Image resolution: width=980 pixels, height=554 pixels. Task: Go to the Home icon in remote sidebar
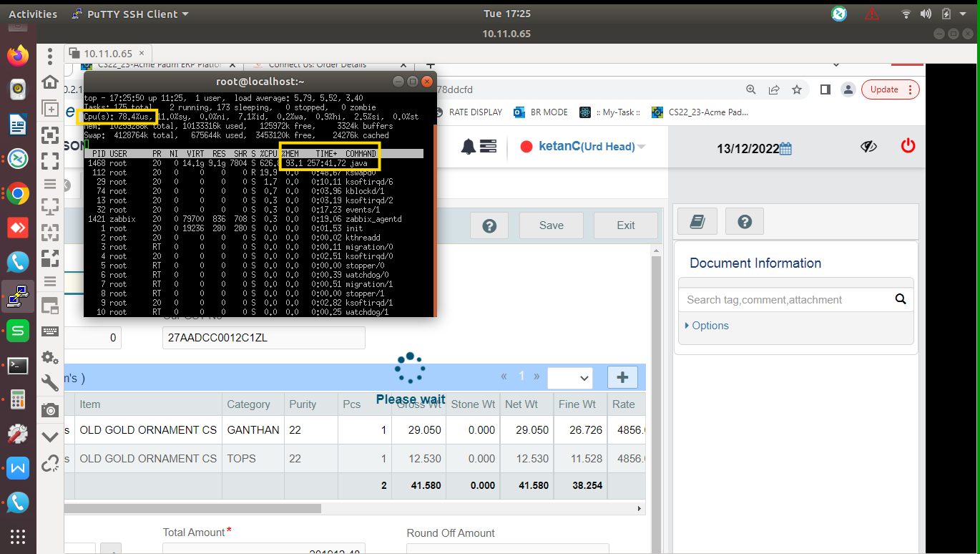click(x=50, y=82)
